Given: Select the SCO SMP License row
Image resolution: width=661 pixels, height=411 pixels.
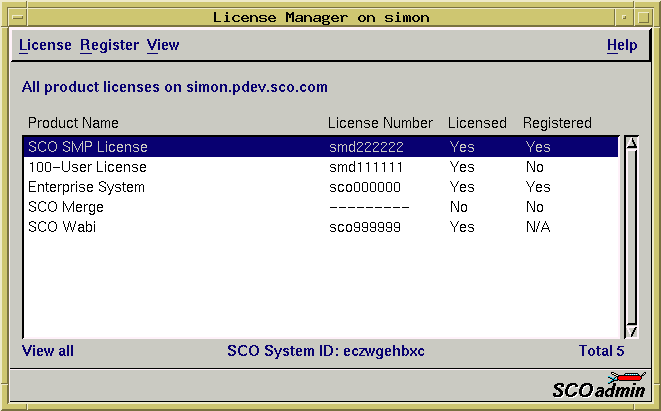Looking at the screenshot, I should [88, 147].
